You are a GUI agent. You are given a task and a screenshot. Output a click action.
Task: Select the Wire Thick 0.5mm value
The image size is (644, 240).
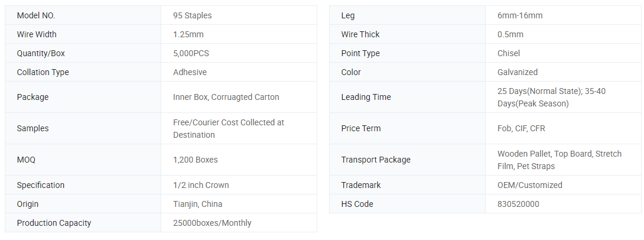510,34
